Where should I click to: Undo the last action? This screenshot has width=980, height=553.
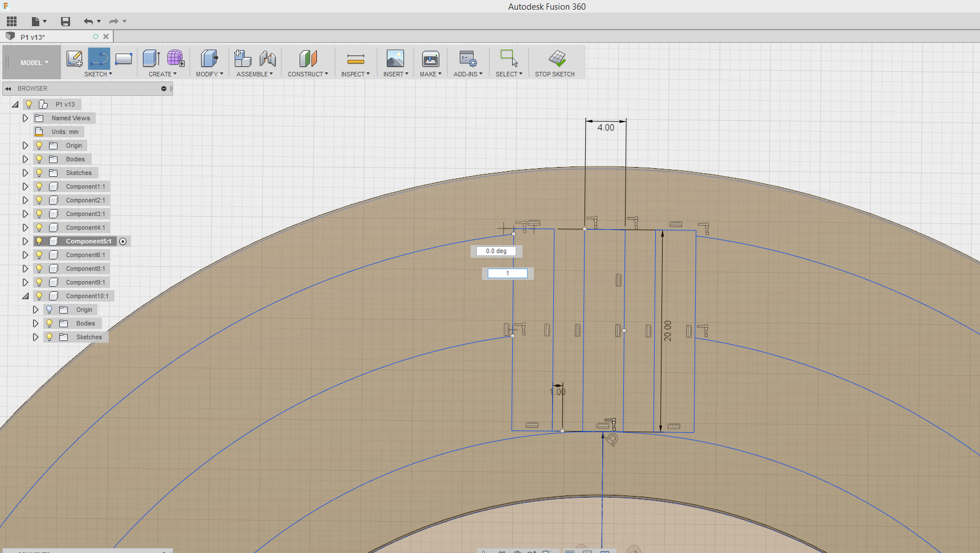click(x=88, y=22)
